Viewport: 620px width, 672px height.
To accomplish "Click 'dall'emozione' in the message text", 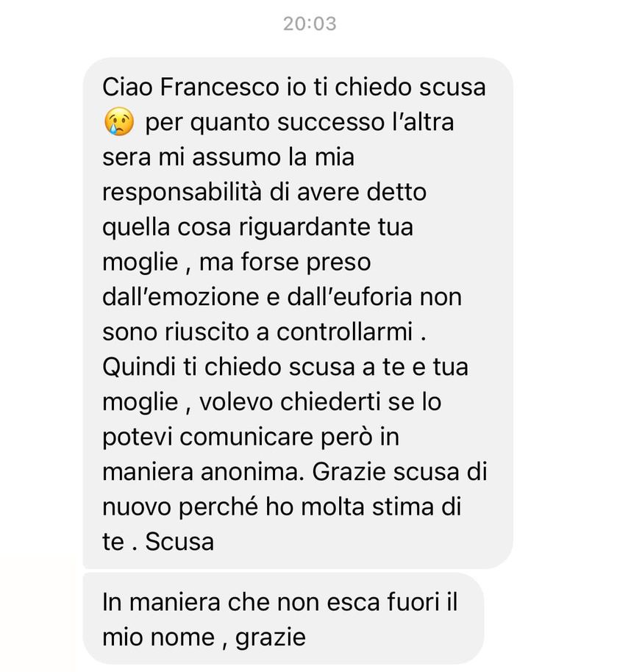I will [x=180, y=297].
